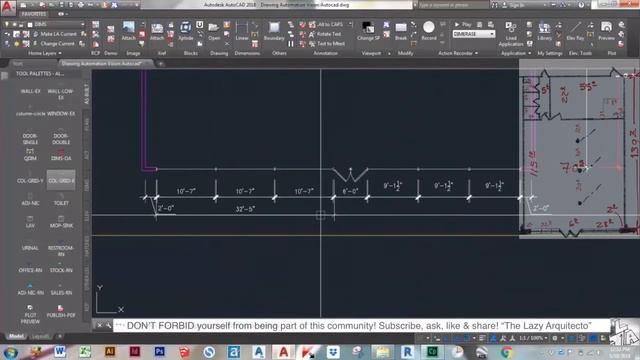Viewport: 640px width, 360px height.
Task: Select the COL-GRID-Y palette tool
Action: (30, 180)
